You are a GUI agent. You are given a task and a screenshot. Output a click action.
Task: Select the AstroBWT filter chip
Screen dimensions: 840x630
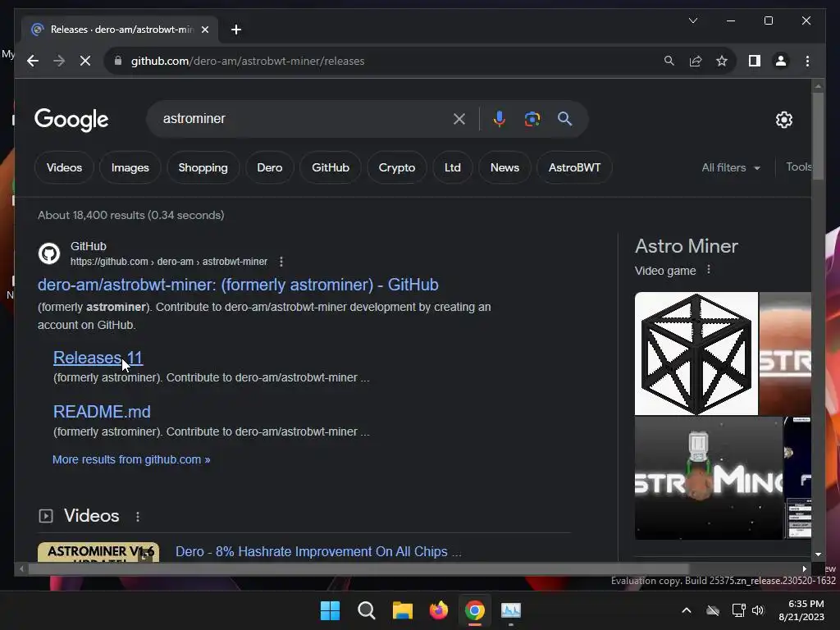574,167
